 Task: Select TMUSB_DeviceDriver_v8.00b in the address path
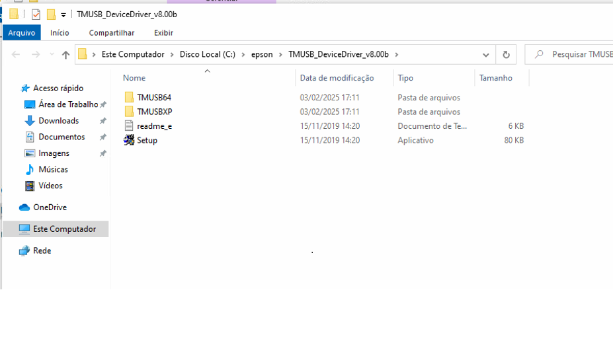[339, 54]
